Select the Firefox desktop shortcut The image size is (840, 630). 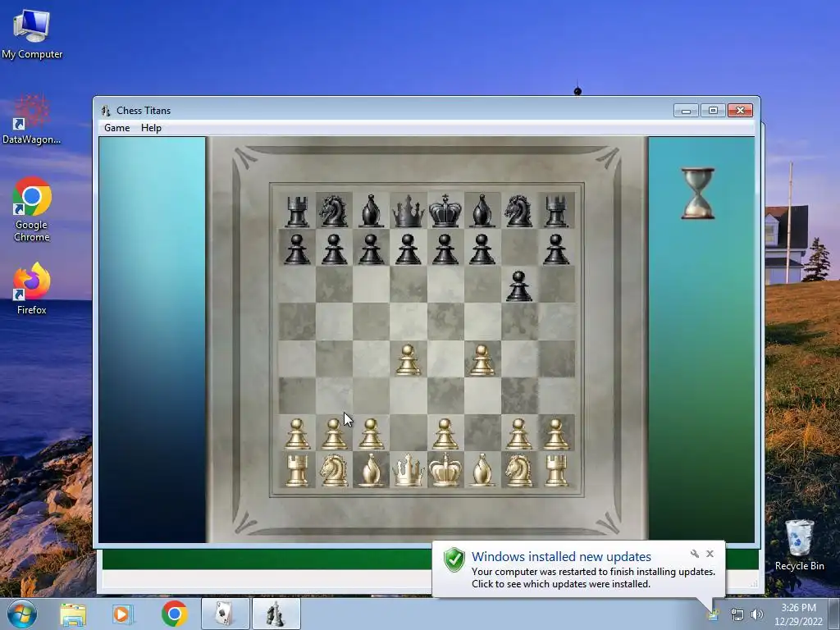(x=32, y=289)
